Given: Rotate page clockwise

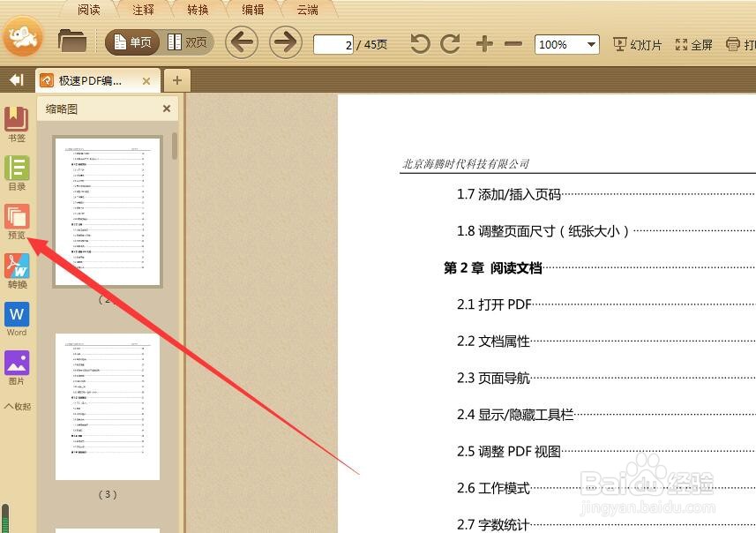Looking at the screenshot, I should pyautogui.click(x=451, y=44).
